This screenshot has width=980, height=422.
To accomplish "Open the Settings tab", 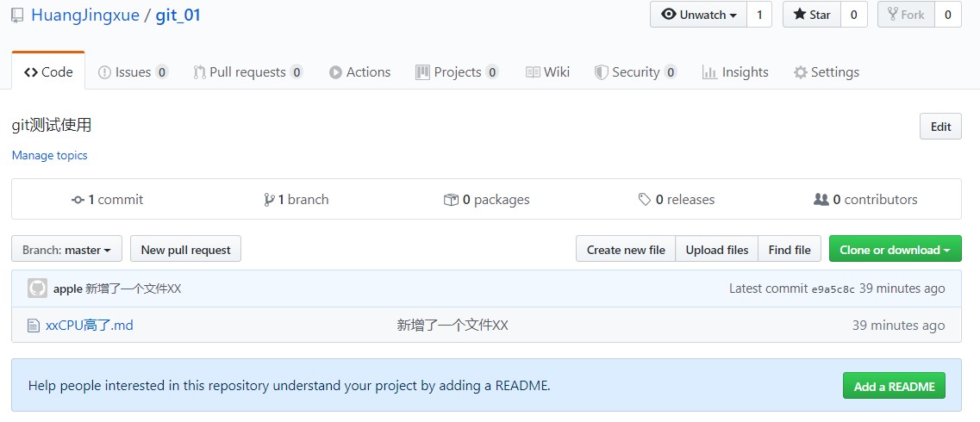I will click(826, 71).
